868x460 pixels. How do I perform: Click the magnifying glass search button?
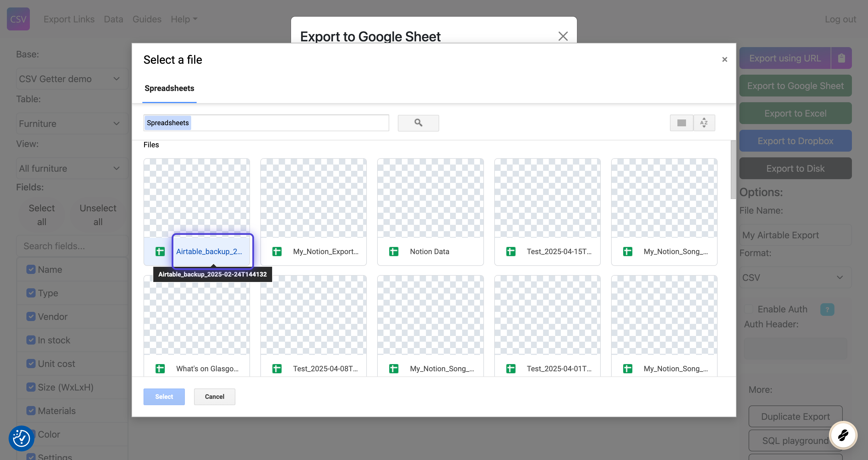point(418,123)
